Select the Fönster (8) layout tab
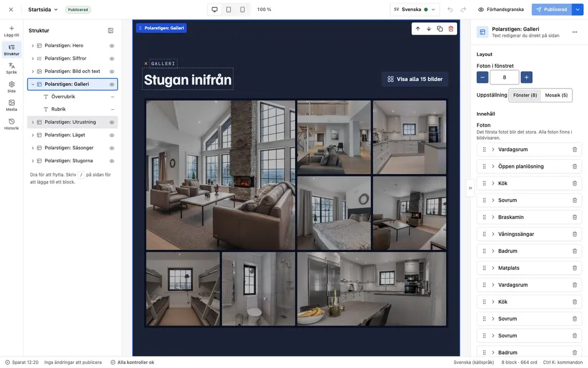Screen dimensions: 588x368 click(x=525, y=95)
